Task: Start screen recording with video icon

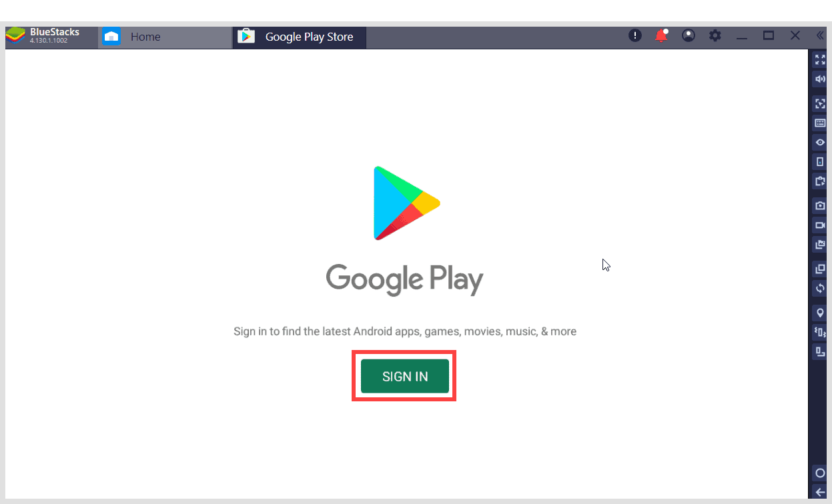Action: click(821, 225)
